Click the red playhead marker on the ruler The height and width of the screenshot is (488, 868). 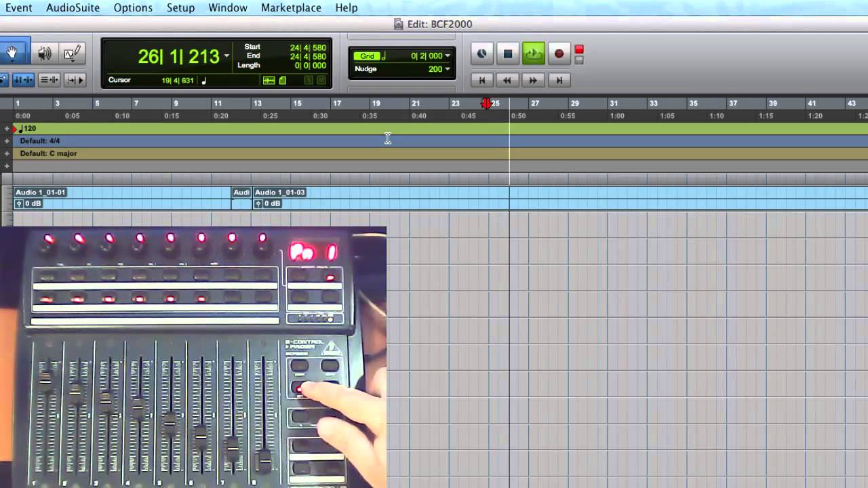486,103
